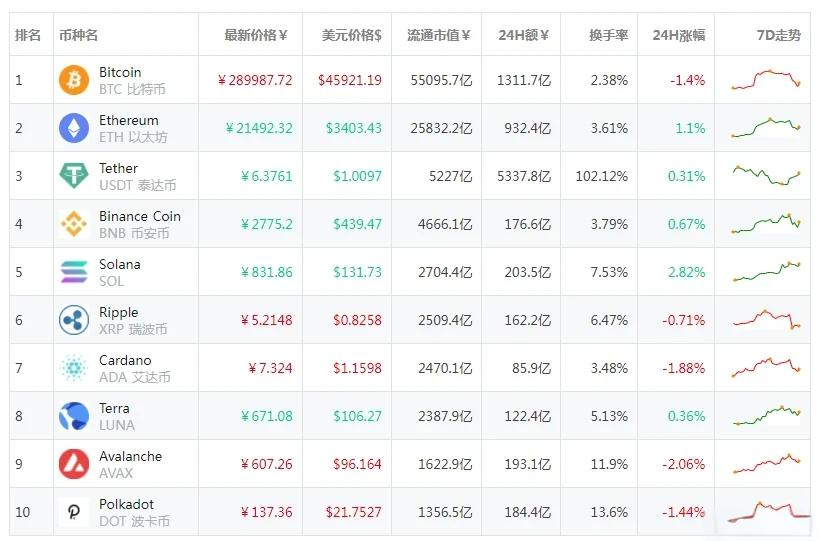Open the Ethereum 7D trend sparkline
This screenshot has height=541, width=822.
(x=766, y=128)
